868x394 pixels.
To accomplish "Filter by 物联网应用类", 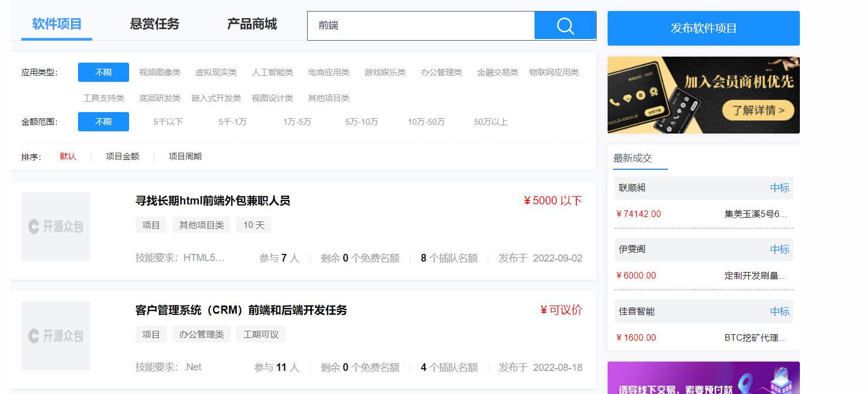I will 554,73.
